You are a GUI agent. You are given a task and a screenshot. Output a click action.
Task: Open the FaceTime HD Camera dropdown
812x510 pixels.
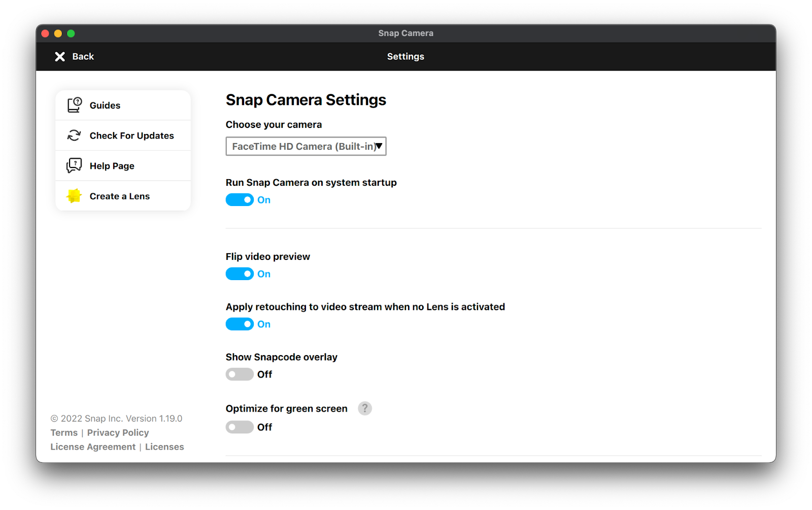point(306,146)
